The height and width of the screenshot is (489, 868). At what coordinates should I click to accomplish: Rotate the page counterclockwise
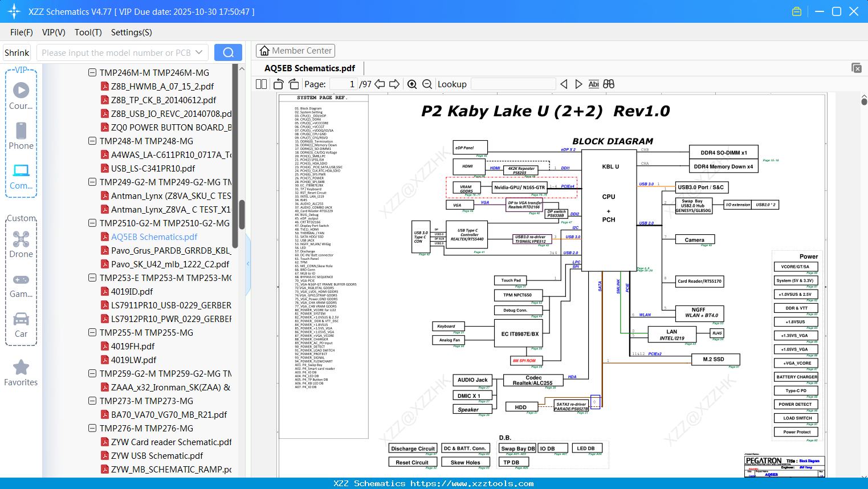279,84
